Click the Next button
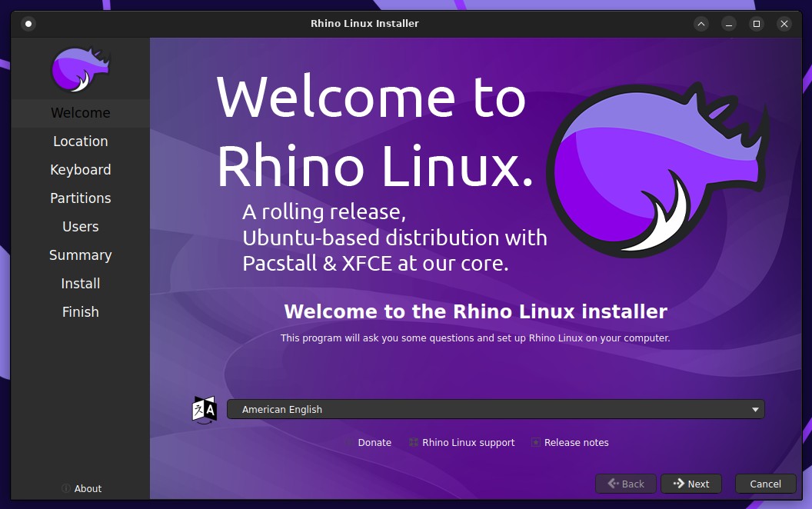The height and width of the screenshot is (509, 812). pyautogui.click(x=691, y=484)
